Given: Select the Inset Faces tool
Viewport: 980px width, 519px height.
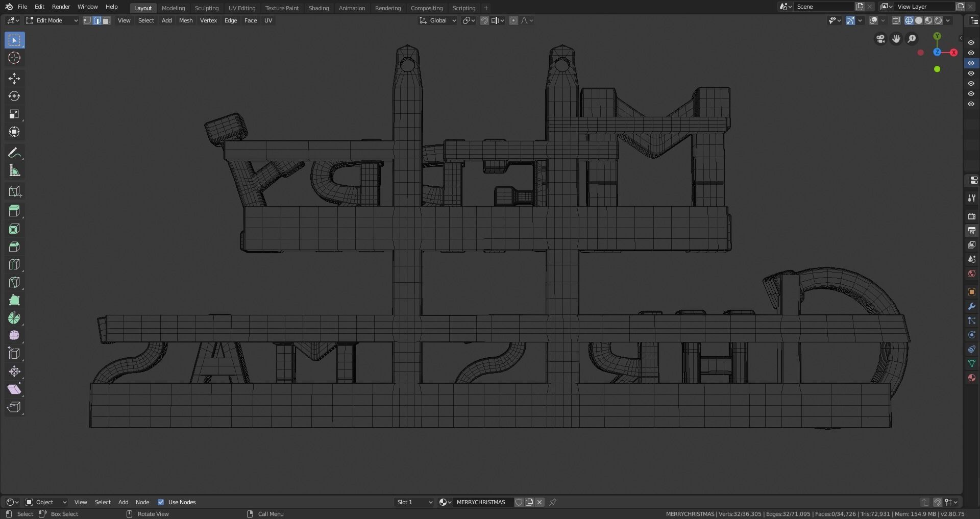Looking at the screenshot, I should (14, 229).
